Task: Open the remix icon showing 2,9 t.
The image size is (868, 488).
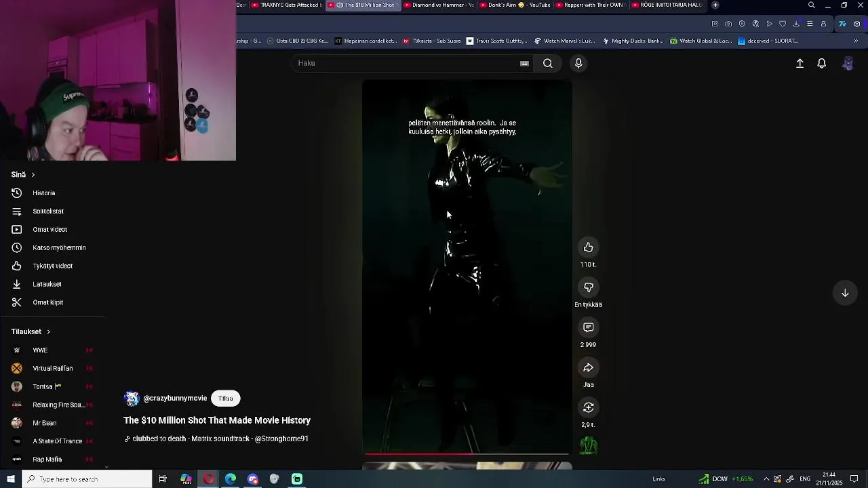Action: 588,407
